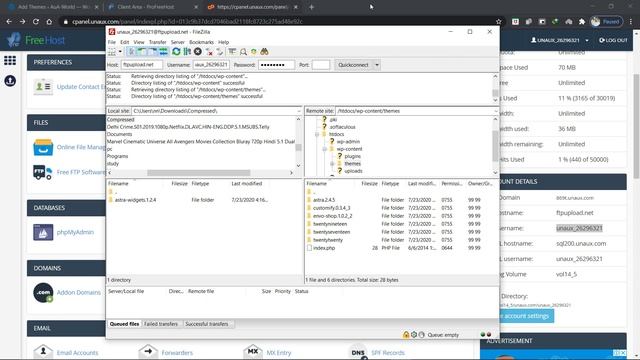
Task: Click the Host input field
Action: click(142, 65)
